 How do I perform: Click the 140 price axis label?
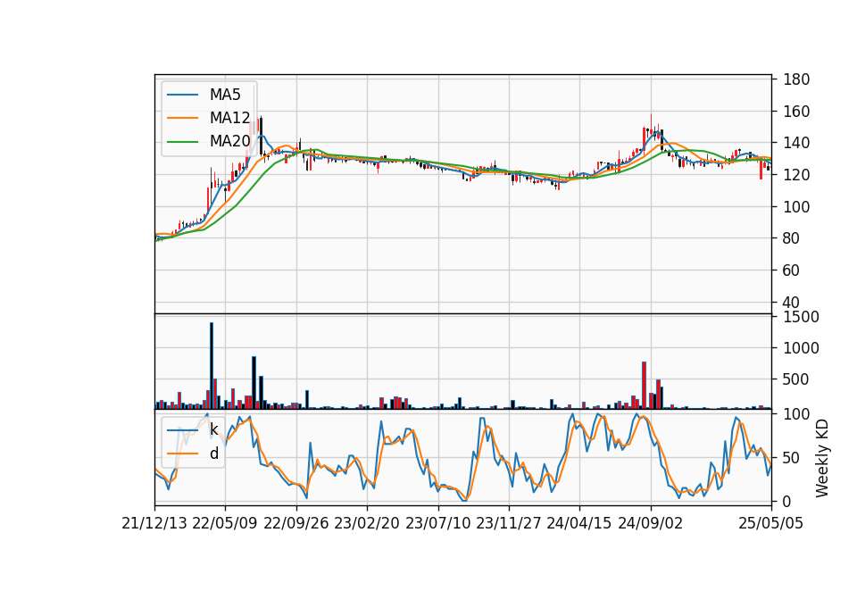(x=796, y=143)
